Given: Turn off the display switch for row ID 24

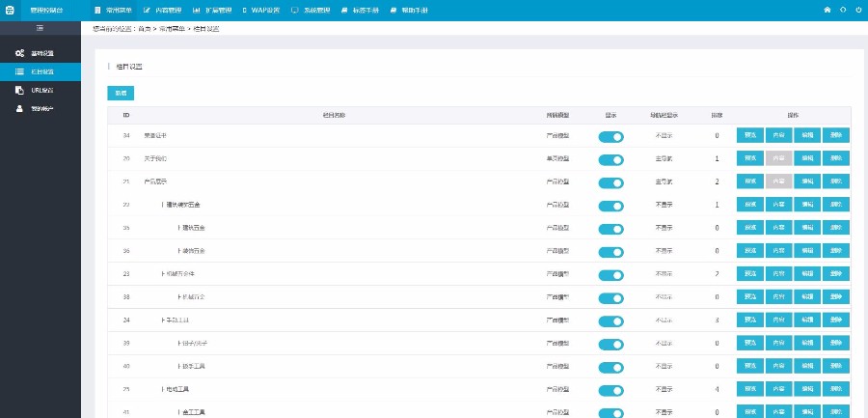Looking at the screenshot, I should [610, 320].
